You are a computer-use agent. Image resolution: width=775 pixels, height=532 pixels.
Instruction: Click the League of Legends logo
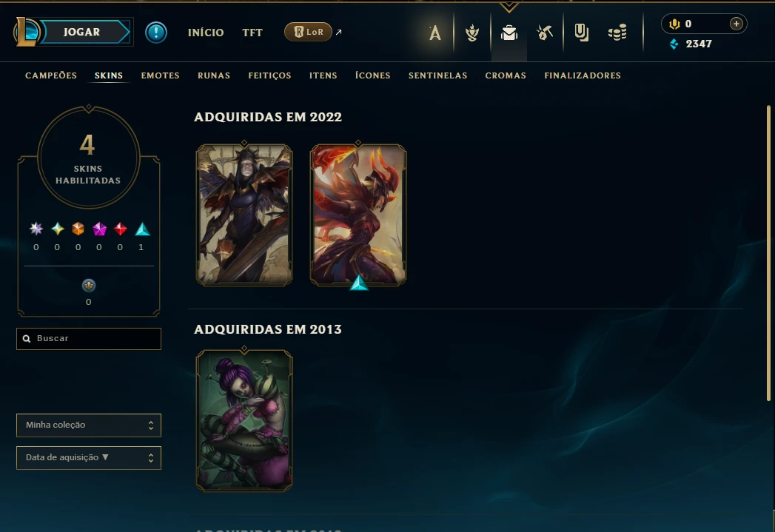point(26,32)
